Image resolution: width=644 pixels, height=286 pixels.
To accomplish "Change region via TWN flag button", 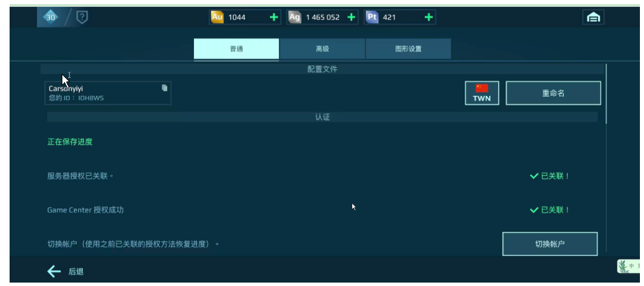I will click(x=482, y=93).
